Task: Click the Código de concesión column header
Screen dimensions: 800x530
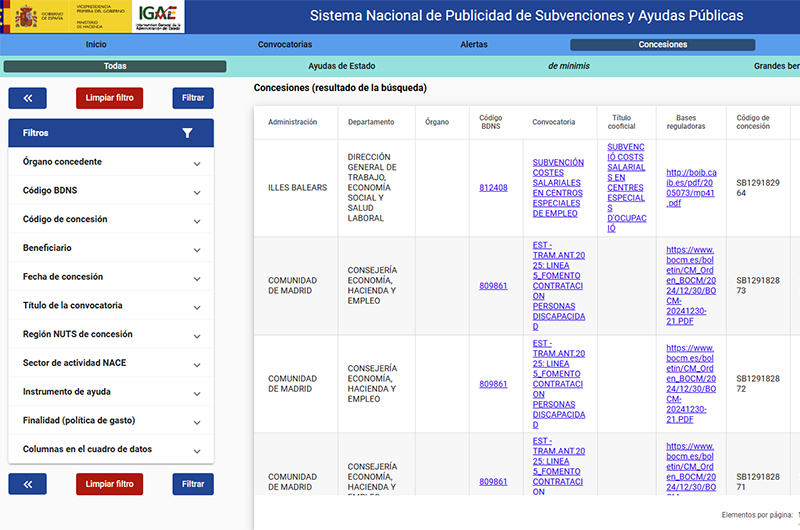Action: coord(753,122)
